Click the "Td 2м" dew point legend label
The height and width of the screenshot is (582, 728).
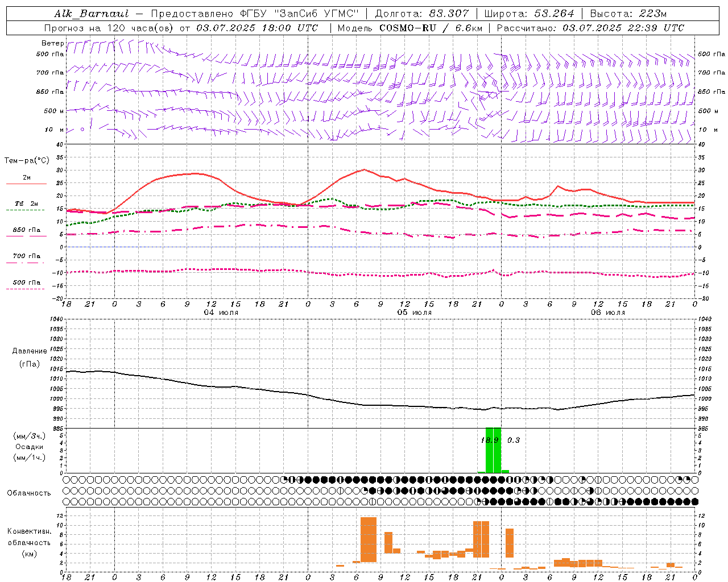click(27, 203)
